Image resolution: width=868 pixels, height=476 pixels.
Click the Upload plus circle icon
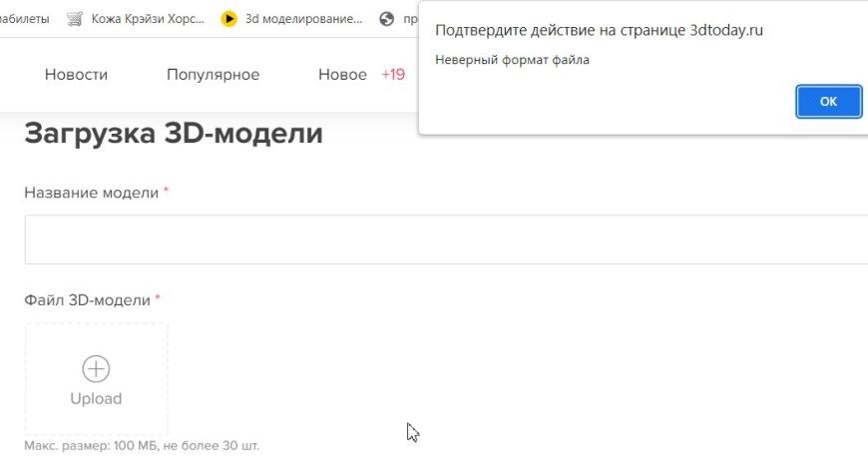(96, 369)
